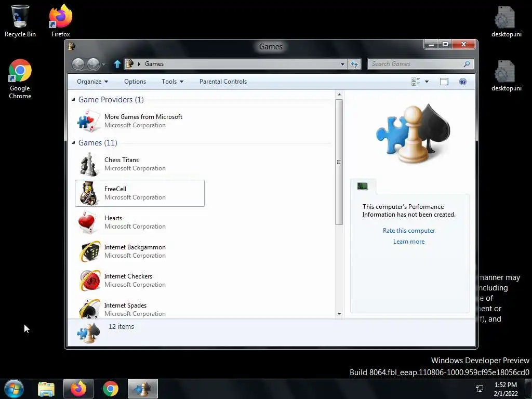Open File Explorer from the taskbar
The height and width of the screenshot is (399, 532).
point(46,389)
